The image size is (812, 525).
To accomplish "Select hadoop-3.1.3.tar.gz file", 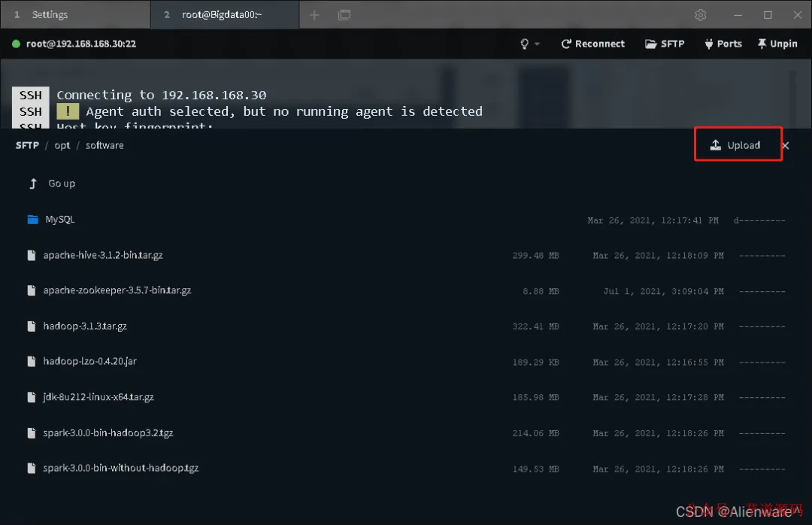I will coord(85,326).
